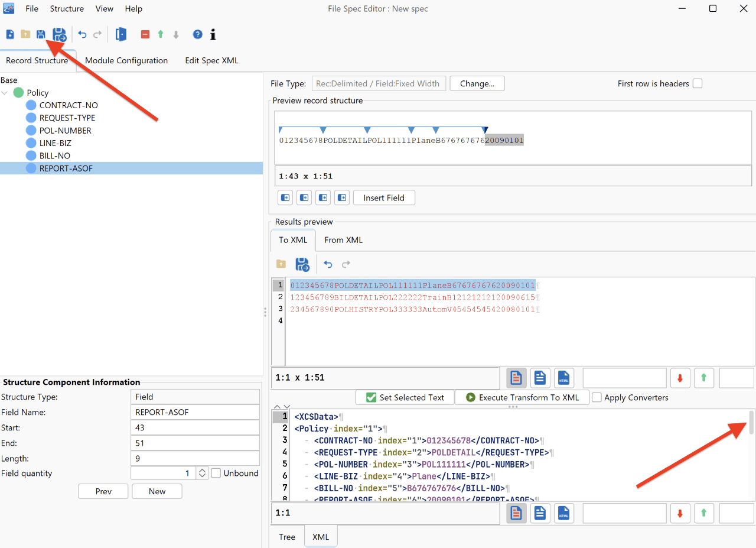Save results with Results preview save-as icon

click(x=302, y=264)
